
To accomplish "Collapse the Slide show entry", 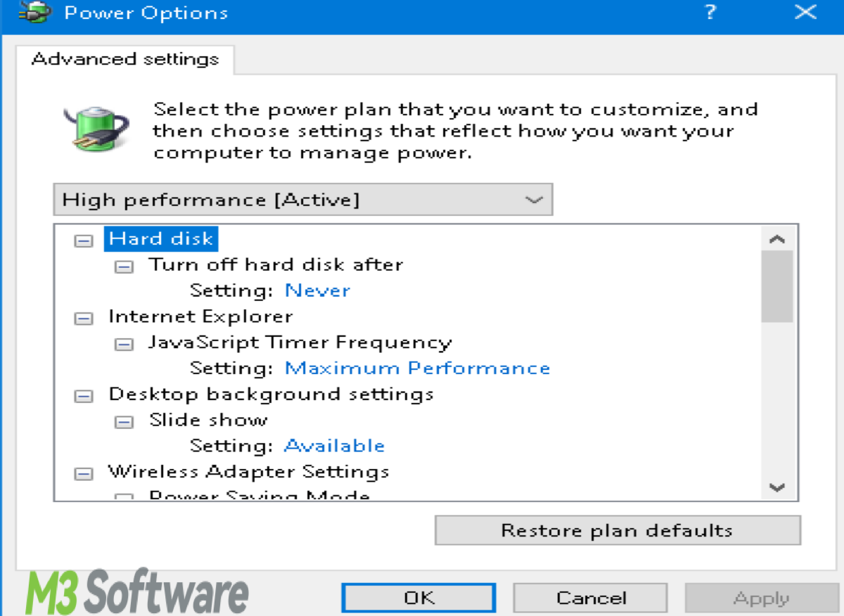I will point(124,422).
